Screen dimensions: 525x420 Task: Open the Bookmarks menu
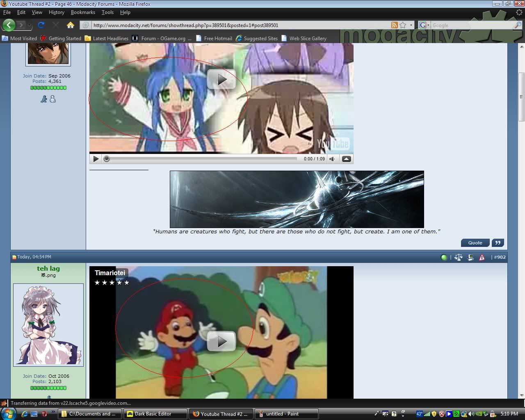(83, 12)
